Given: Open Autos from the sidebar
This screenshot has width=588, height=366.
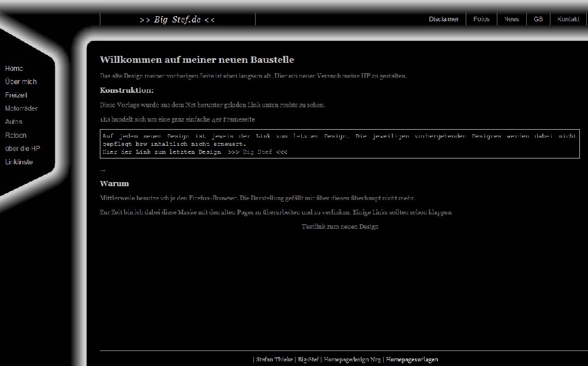Looking at the screenshot, I should pos(14,122).
